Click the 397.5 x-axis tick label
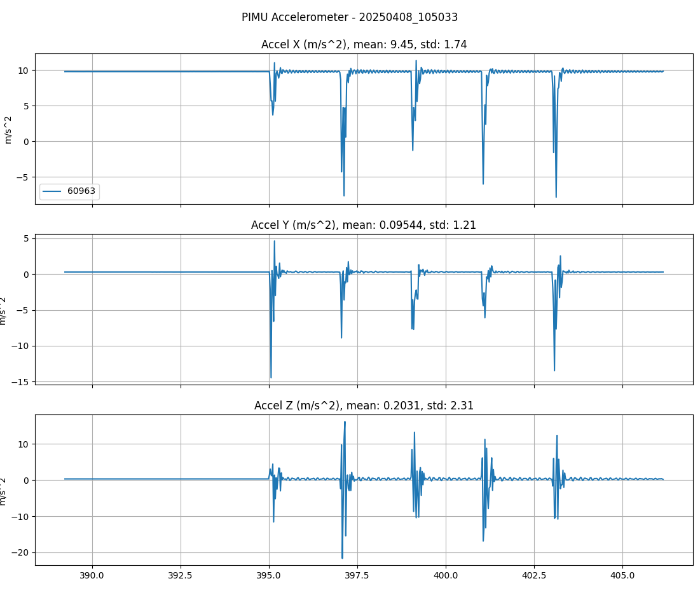This screenshot has height=595, width=700. tap(357, 575)
